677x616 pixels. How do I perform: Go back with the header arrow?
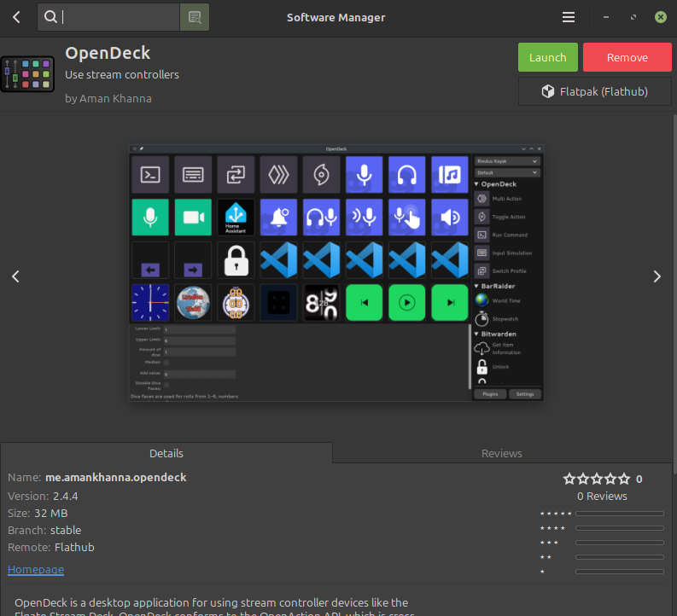16,17
